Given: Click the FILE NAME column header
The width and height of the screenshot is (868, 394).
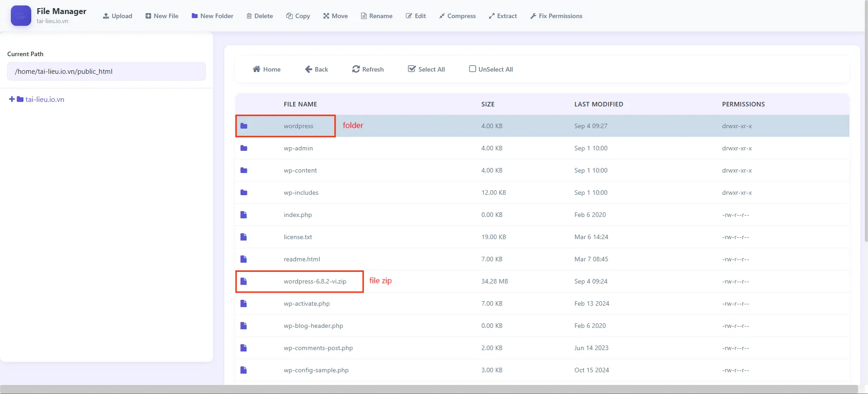Looking at the screenshot, I should 300,104.
